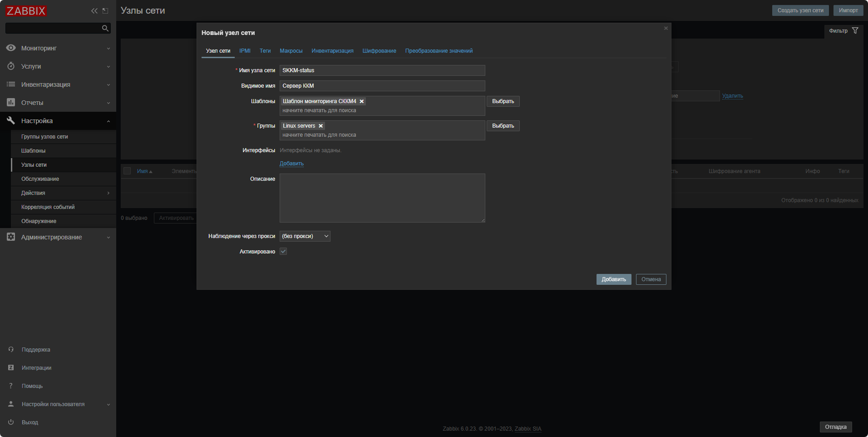The height and width of the screenshot is (437, 868).
Task: Click the Выход power icon
Action: tap(11, 422)
